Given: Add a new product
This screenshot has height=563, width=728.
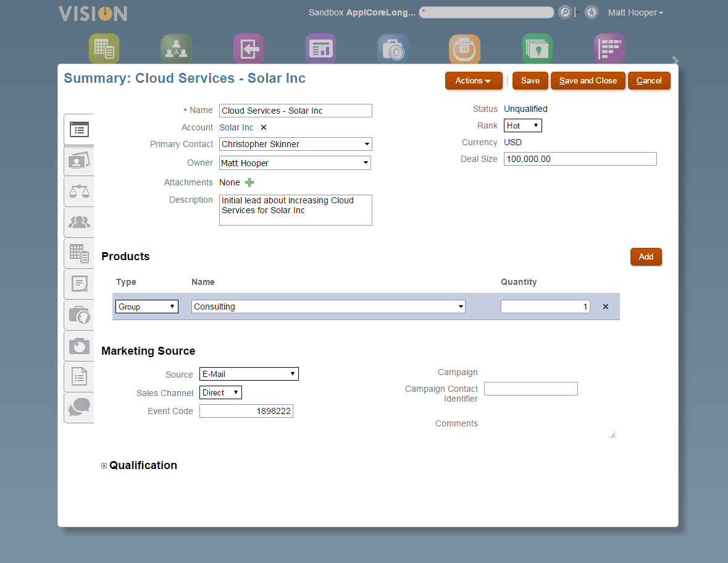Looking at the screenshot, I should (646, 256).
